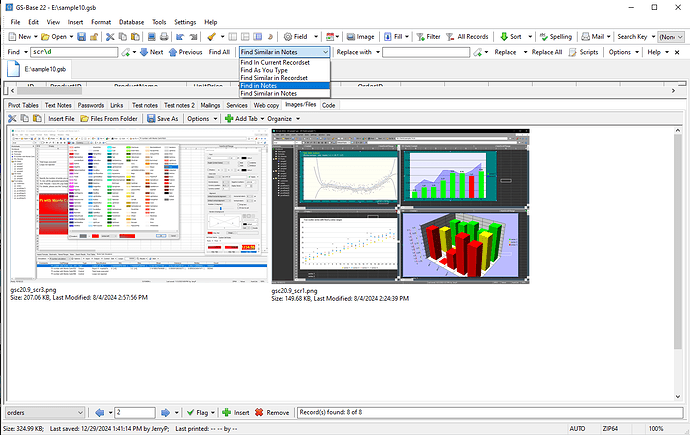Switch to the Code tab
Image resolution: width=690 pixels, height=435 pixels.
tap(328, 105)
